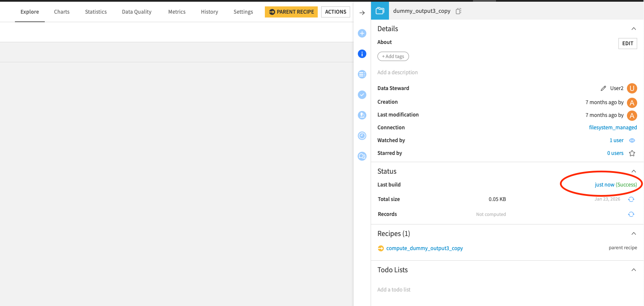Click the Data Steward label
The image size is (644, 306).
pos(393,88)
